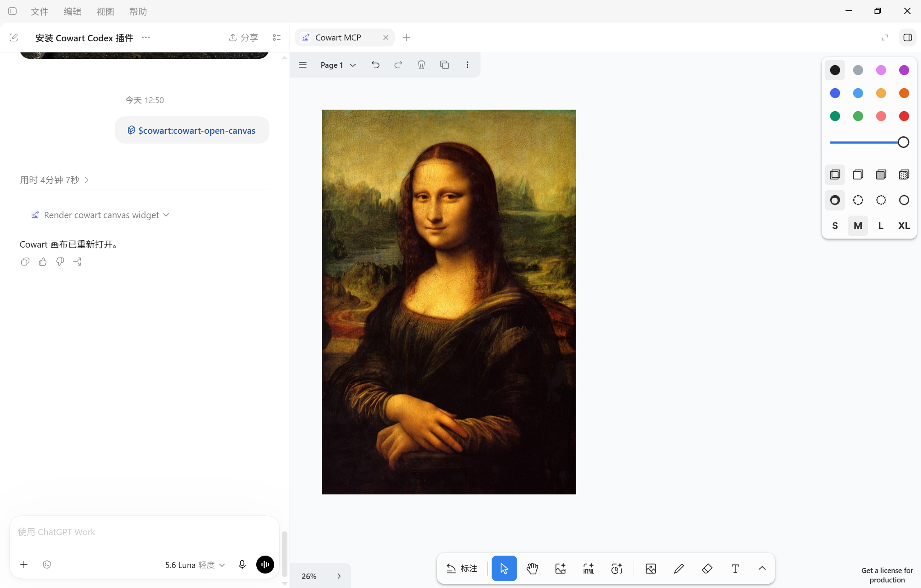The height and width of the screenshot is (588, 921).
Task: Click the microphone dictation icon
Action: tap(242, 565)
